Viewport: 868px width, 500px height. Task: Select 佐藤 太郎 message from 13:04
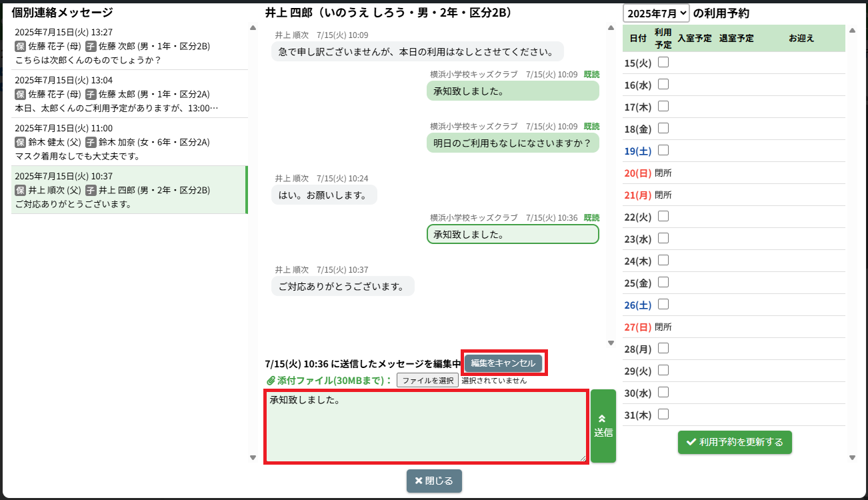129,94
